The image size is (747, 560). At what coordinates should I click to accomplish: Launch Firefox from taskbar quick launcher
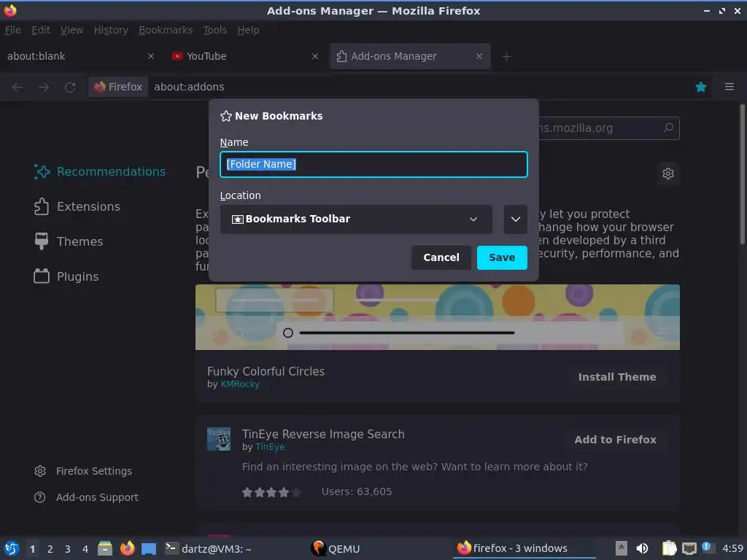[127, 548]
